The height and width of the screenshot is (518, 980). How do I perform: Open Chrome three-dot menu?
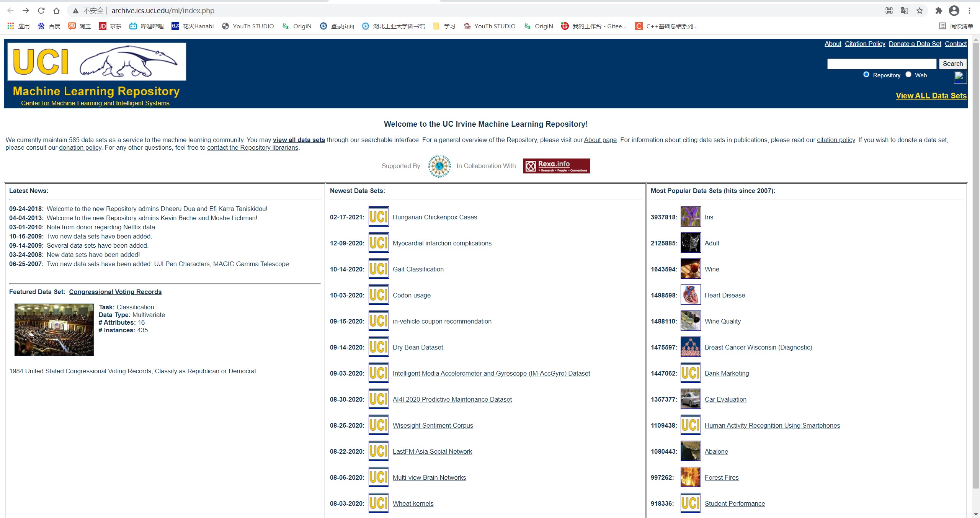(969, 10)
